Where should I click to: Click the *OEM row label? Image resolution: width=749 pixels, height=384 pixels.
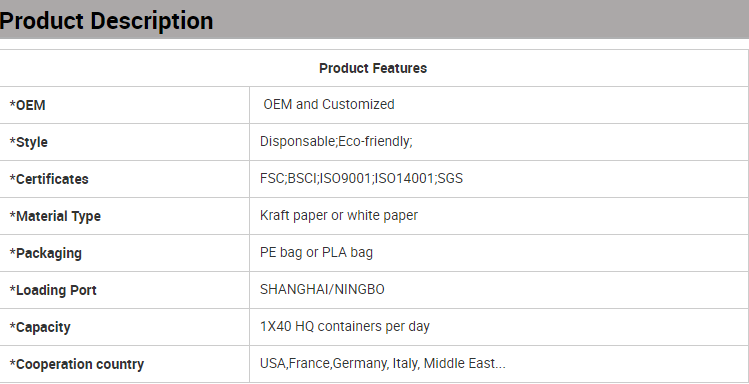[x=28, y=105]
